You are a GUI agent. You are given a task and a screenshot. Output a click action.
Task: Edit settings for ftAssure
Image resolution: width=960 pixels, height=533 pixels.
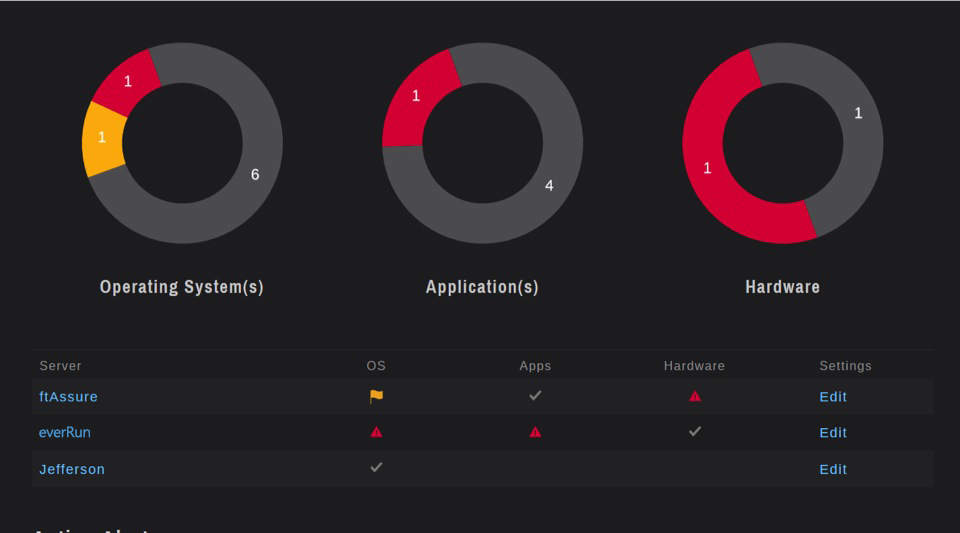[x=833, y=397]
